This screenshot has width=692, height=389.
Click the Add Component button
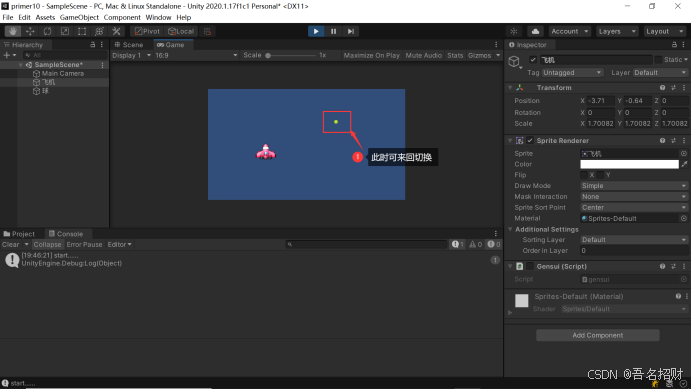click(598, 335)
